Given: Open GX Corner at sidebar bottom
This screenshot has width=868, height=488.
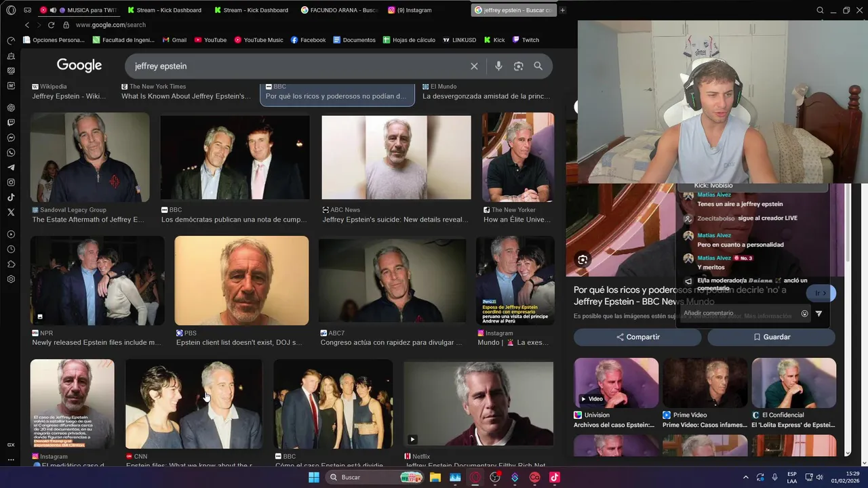Looking at the screenshot, I should (11, 445).
